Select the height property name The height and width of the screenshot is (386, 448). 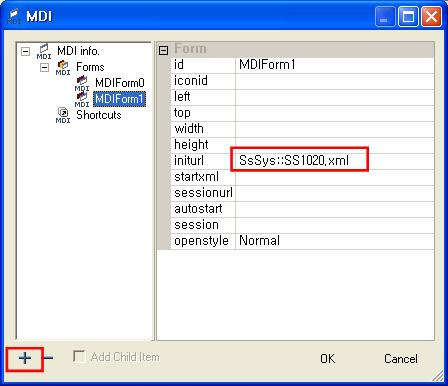coord(203,145)
